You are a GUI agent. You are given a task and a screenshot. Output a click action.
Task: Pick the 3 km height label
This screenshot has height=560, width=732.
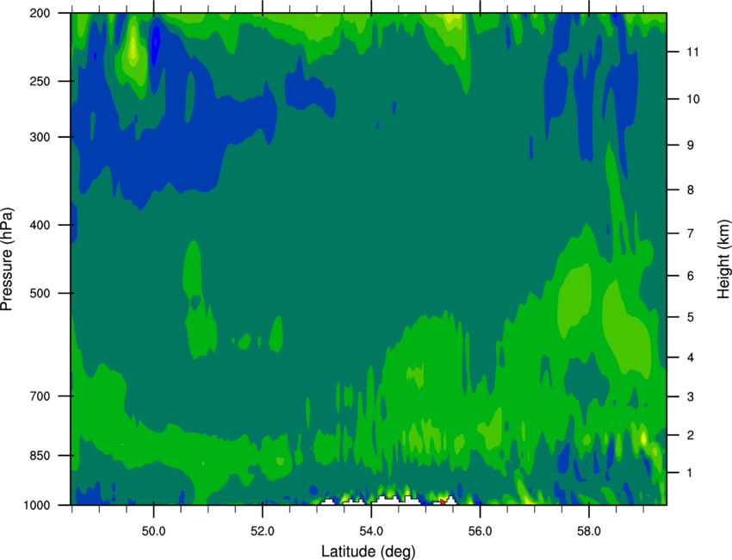[x=690, y=397]
